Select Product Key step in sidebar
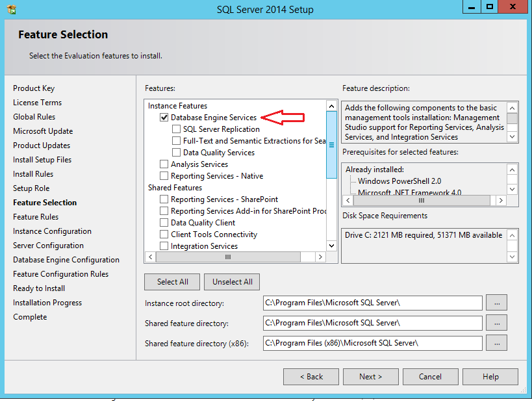The width and height of the screenshot is (532, 406). point(34,88)
